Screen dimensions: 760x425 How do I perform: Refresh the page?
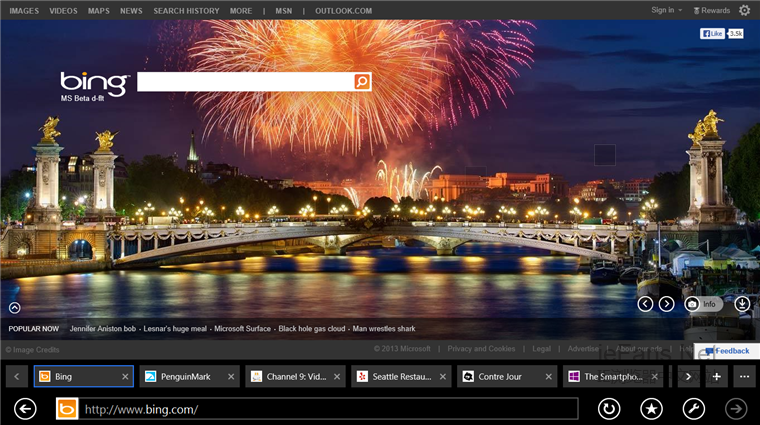click(x=609, y=409)
